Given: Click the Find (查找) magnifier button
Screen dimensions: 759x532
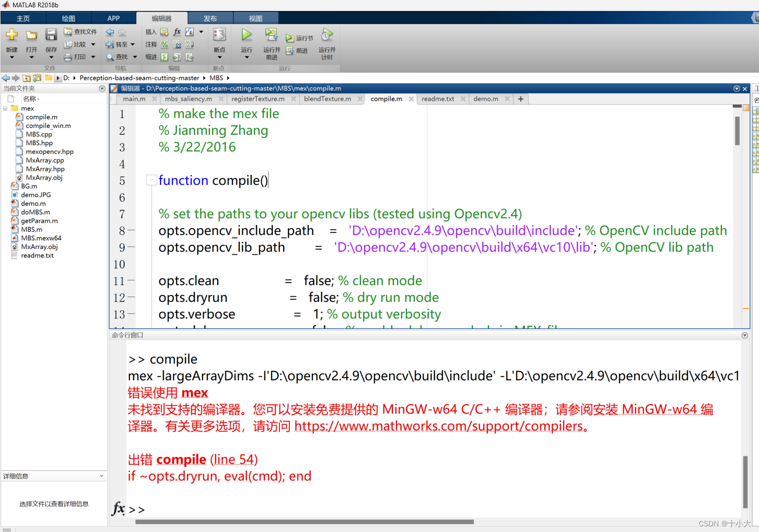Looking at the screenshot, I should coord(116,57).
